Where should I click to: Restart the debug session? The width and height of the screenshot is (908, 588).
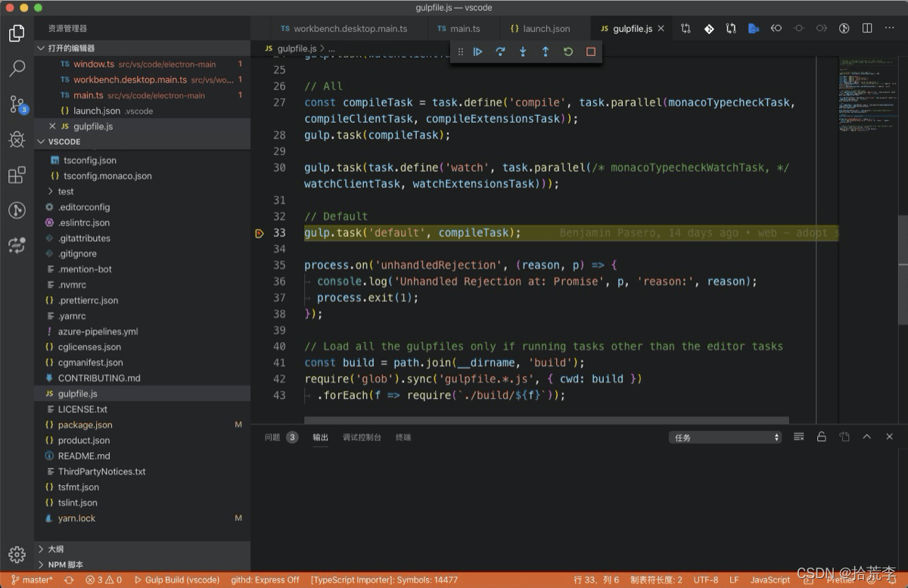click(x=568, y=51)
